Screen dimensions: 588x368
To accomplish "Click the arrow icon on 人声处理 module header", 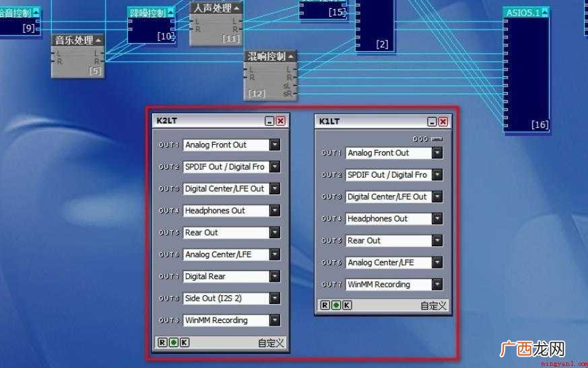I will point(236,8).
